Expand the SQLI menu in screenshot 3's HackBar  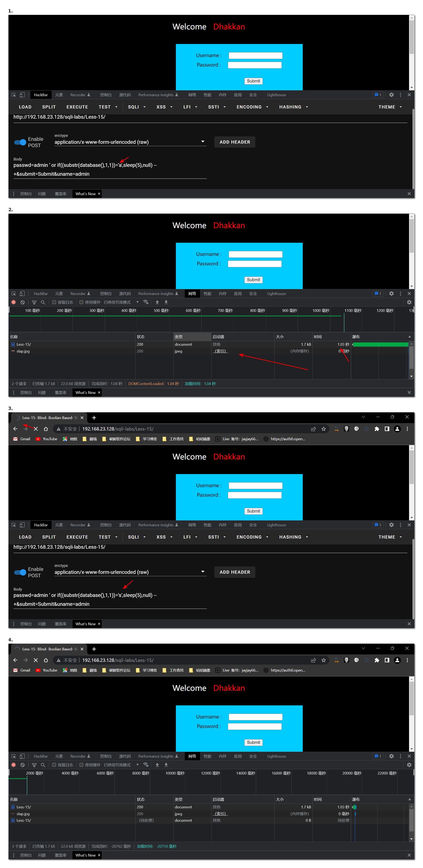coord(136,537)
